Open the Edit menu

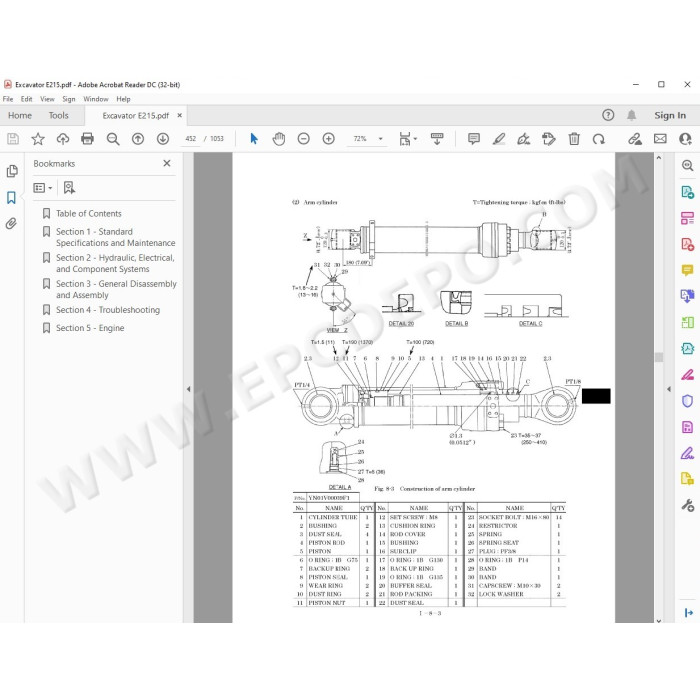click(26, 99)
